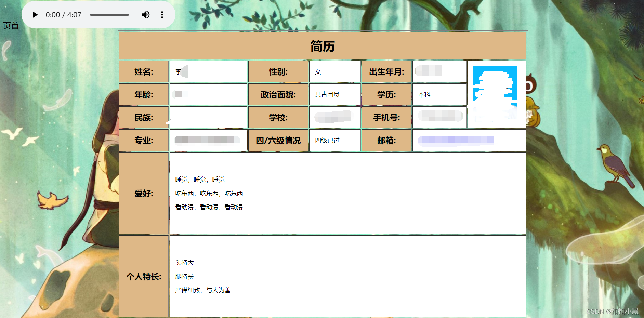Click the hobby line 睡觉，睡觉，睡觉

click(x=200, y=180)
